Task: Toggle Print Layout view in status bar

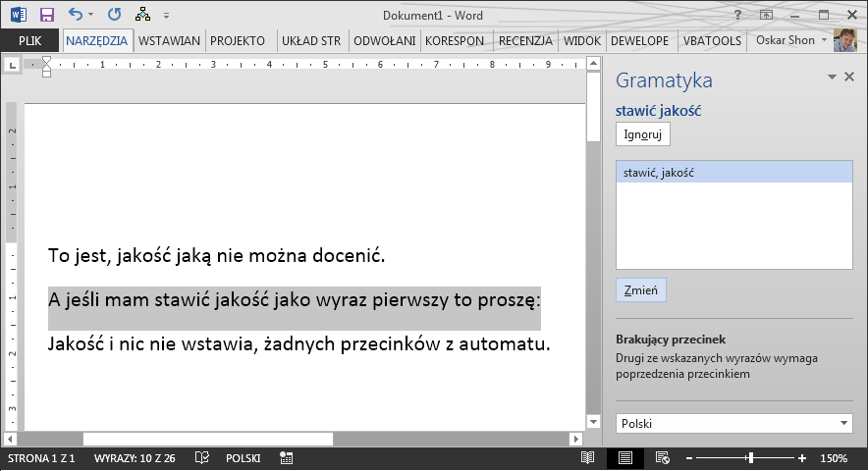Action: click(x=625, y=457)
